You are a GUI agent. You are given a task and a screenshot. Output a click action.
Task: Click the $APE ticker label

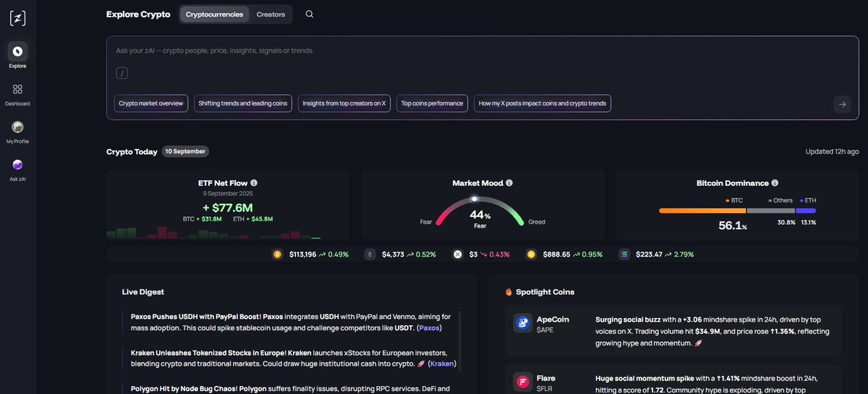coord(545,329)
